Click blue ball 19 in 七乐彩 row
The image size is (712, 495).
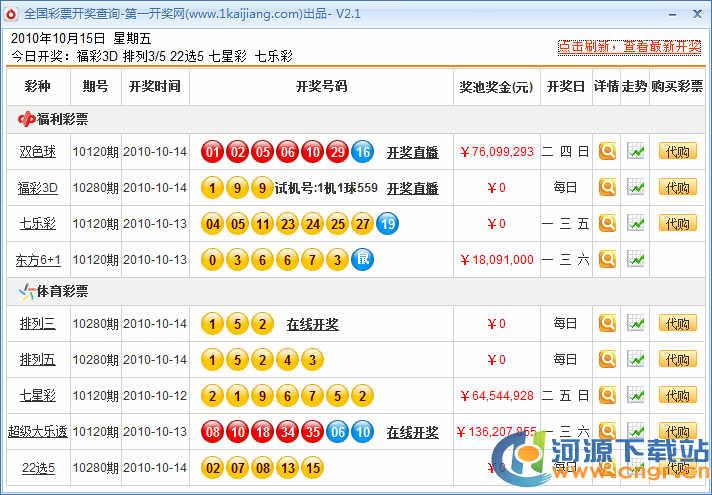pos(387,223)
